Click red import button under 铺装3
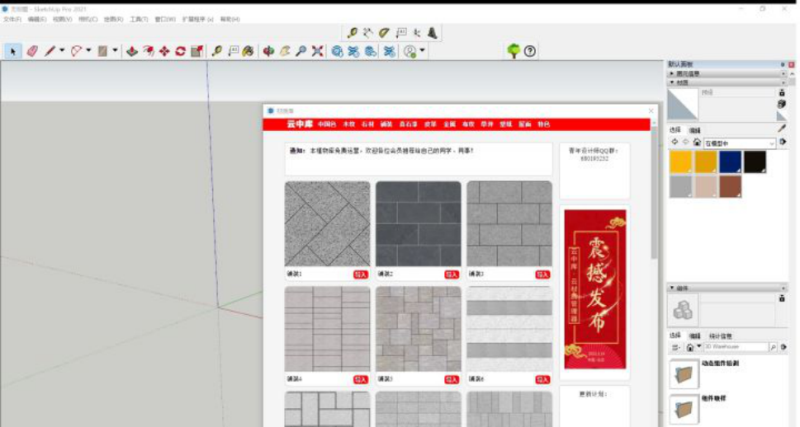The width and height of the screenshot is (800, 427). click(542, 274)
